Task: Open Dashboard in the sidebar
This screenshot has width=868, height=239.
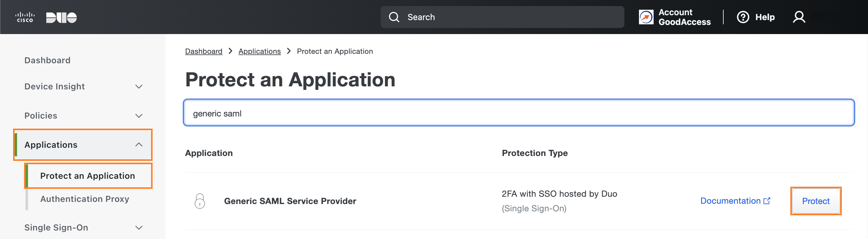Action: [x=48, y=60]
